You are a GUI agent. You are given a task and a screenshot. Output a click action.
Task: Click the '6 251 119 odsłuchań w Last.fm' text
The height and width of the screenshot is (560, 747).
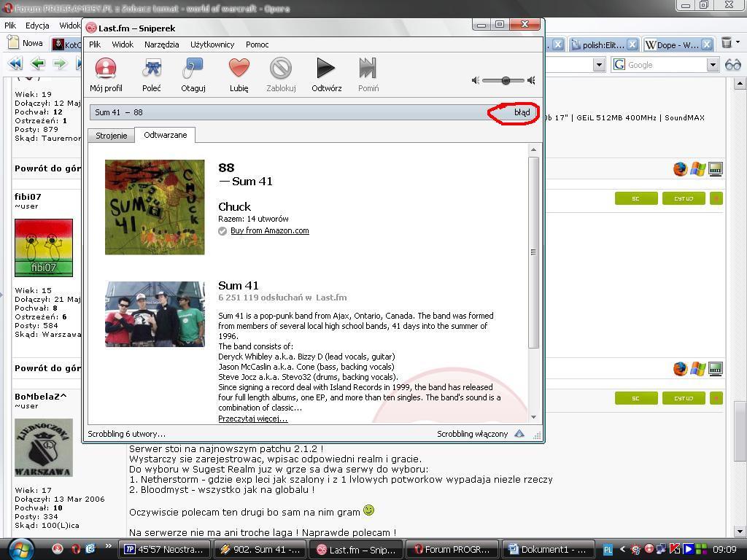pyautogui.click(x=282, y=297)
